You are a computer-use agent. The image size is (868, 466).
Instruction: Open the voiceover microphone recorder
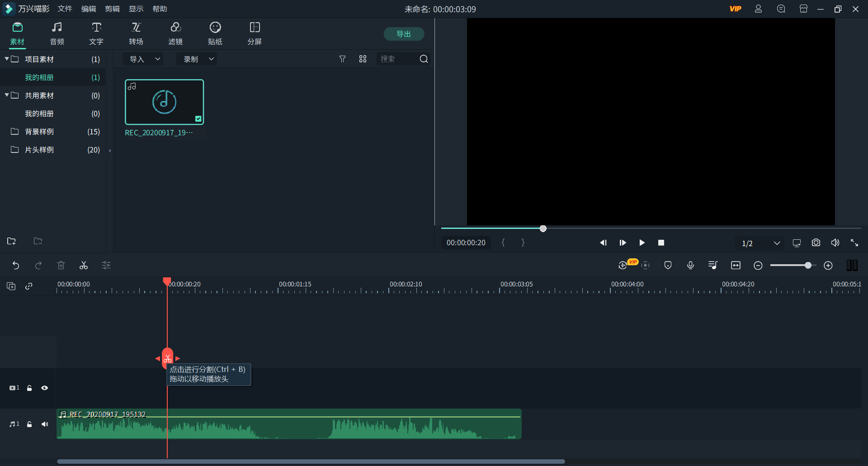coord(690,266)
